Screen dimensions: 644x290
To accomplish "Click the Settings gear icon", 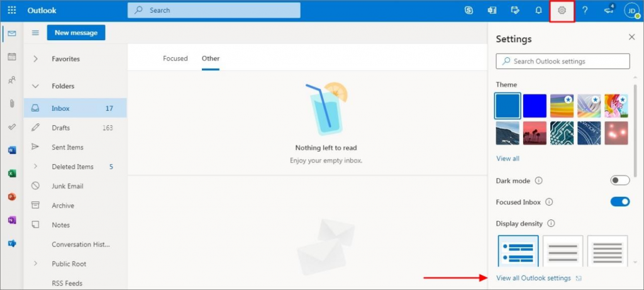I will pos(562,10).
